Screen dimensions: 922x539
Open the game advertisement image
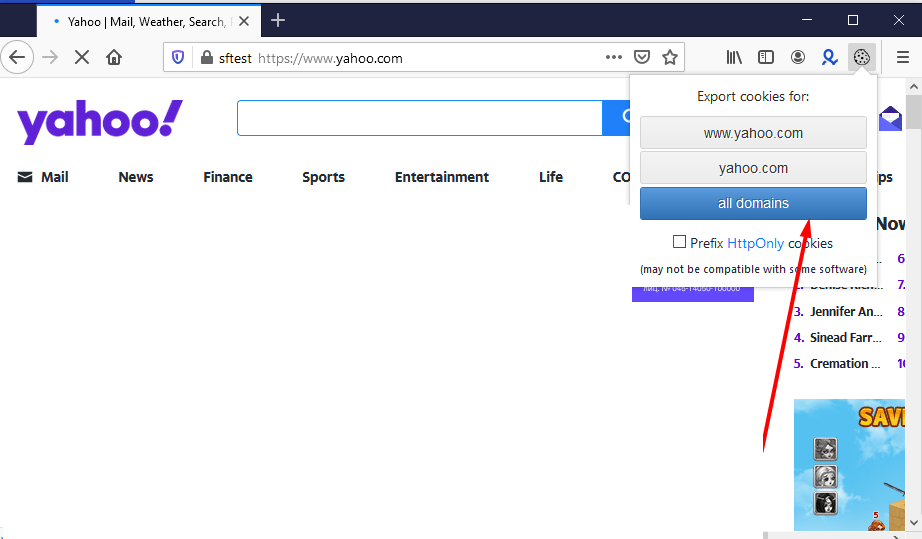849,465
